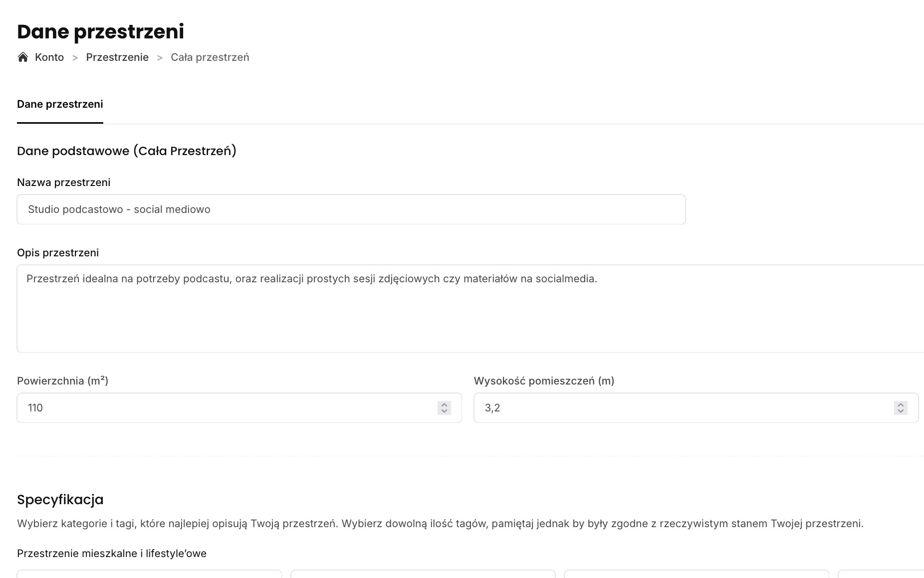The width and height of the screenshot is (924, 578).
Task: Click the Specyfikacja section heading
Action: point(60,500)
